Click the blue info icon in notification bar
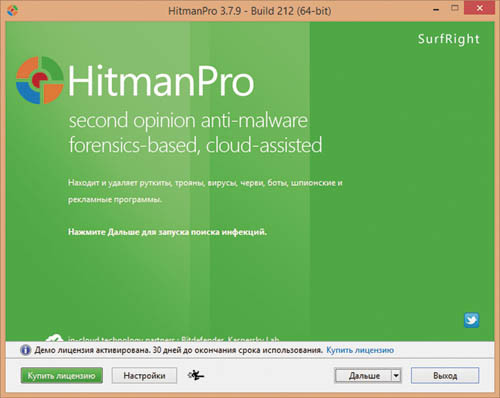The height and width of the screenshot is (398, 500). (25, 350)
